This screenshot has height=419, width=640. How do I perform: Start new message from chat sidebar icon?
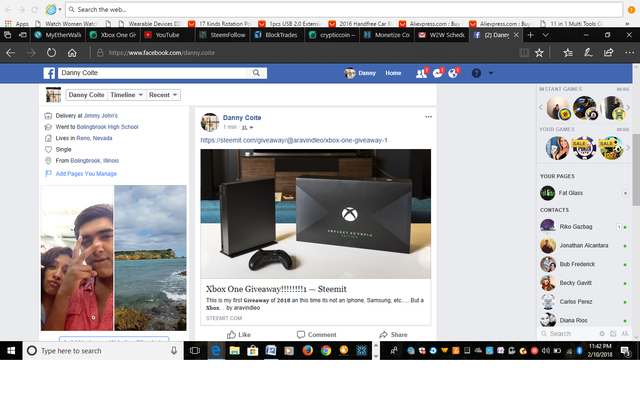pos(613,334)
